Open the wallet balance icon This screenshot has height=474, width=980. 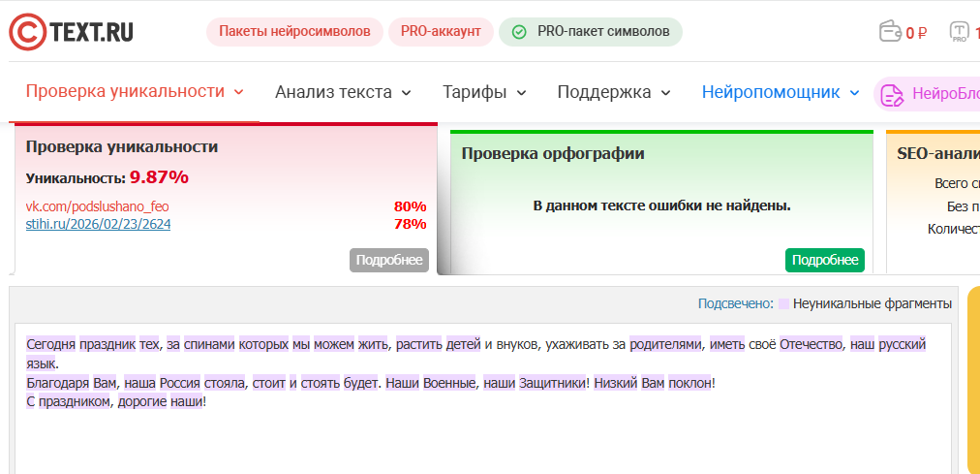tap(890, 31)
